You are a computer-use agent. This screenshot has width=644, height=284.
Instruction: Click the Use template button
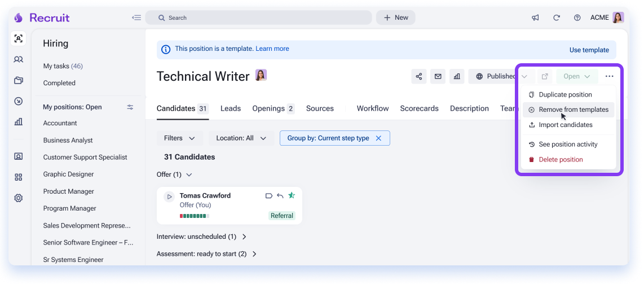click(589, 50)
